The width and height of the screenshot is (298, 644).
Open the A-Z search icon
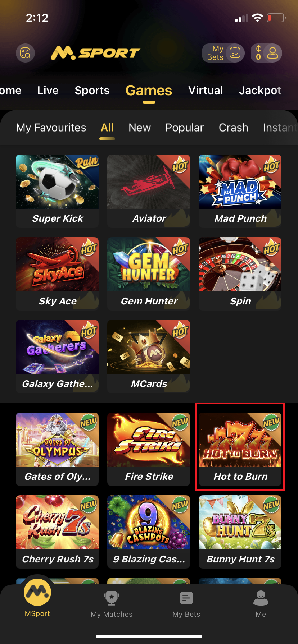click(25, 53)
